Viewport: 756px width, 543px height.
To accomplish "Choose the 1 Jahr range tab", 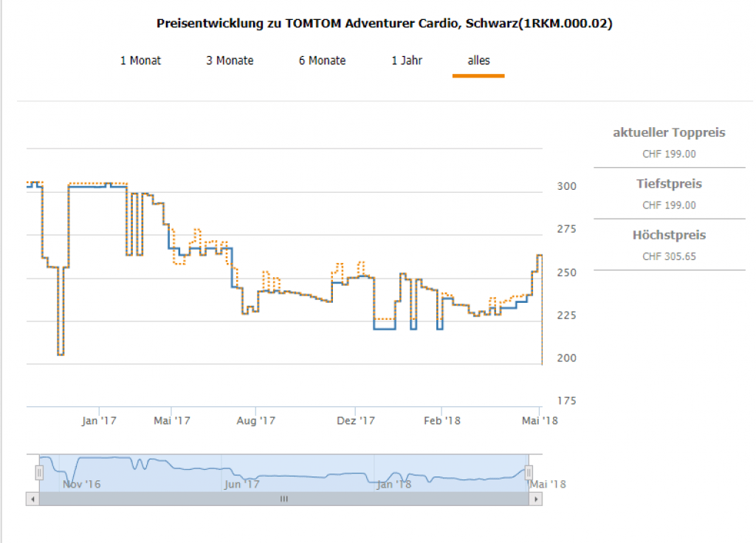I will coord(407,61).
